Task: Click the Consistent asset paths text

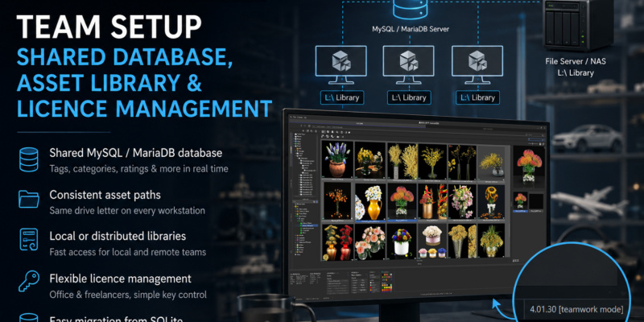Action: coord(105,194)
